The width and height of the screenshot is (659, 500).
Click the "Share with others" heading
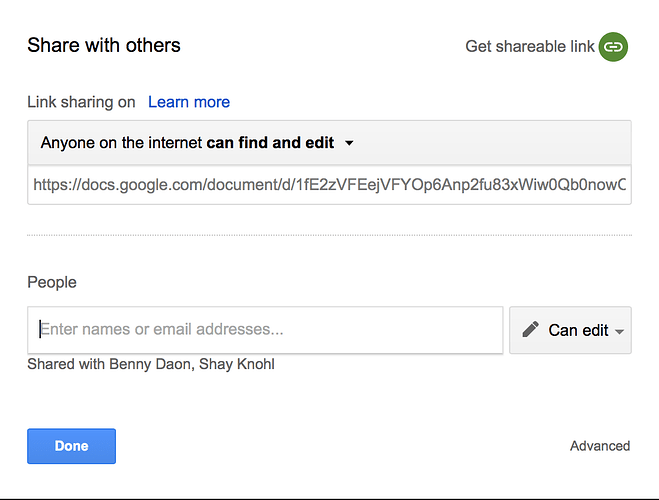click(x=104, y=45)
